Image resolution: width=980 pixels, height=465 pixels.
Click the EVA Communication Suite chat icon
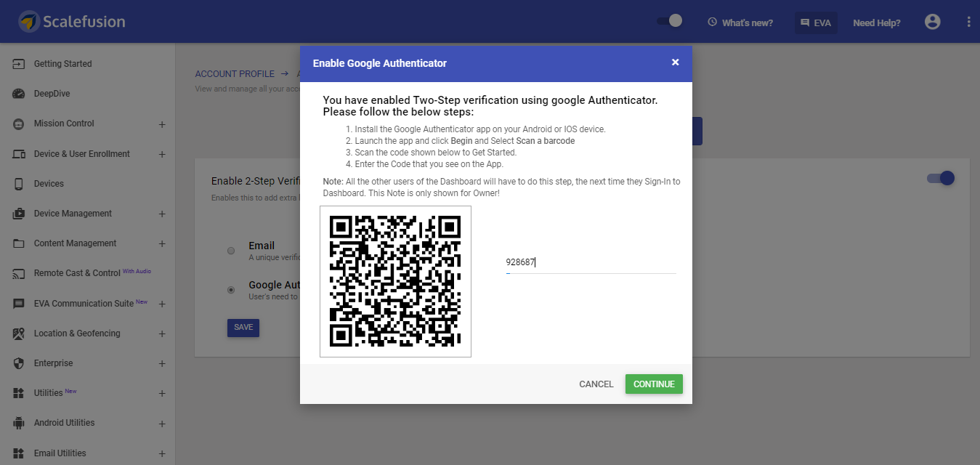click(19, 304)
